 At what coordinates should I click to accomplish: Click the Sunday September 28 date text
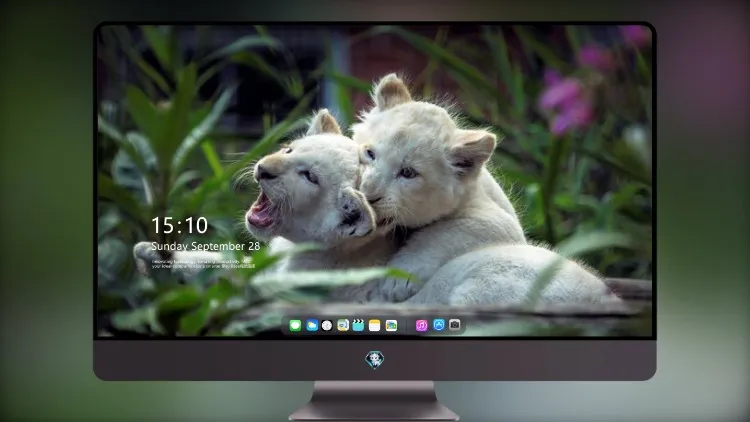click(206, 246)
